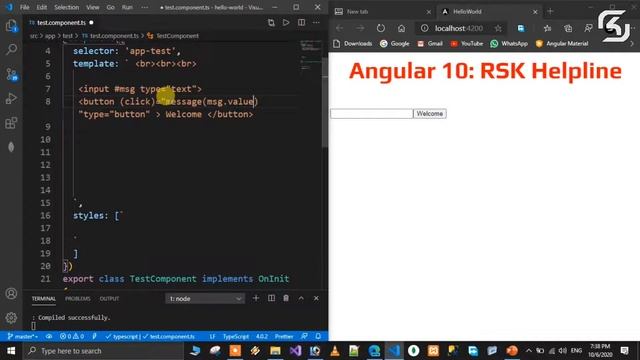Click the 'src' breadcrumb segment
The image size is (640, 360).
pyautogui.click(x=34, y=36)
